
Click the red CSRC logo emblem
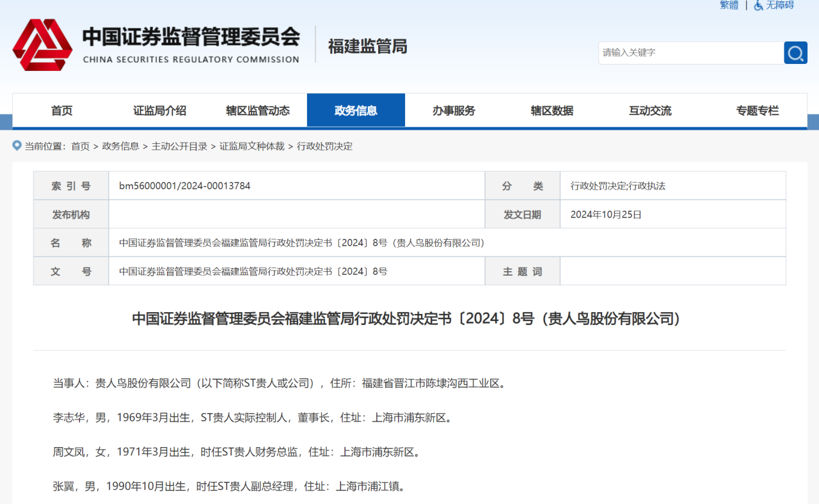point(43,44)
